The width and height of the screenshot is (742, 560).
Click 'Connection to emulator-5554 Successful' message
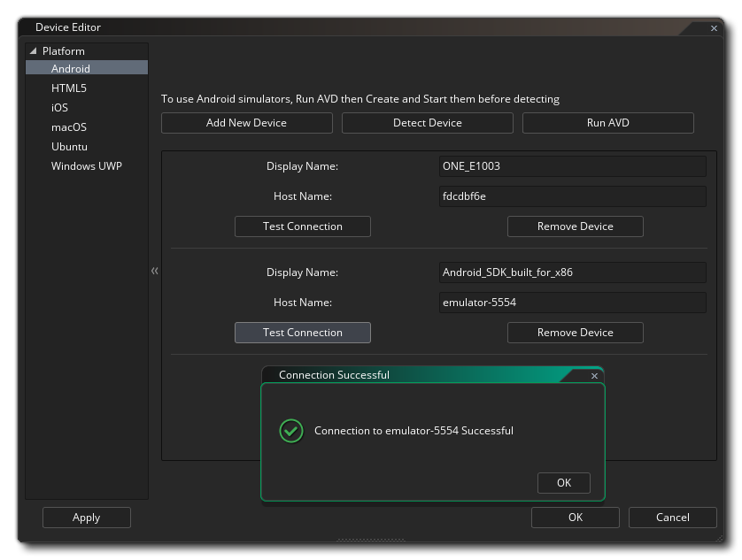tap(414, 431)
